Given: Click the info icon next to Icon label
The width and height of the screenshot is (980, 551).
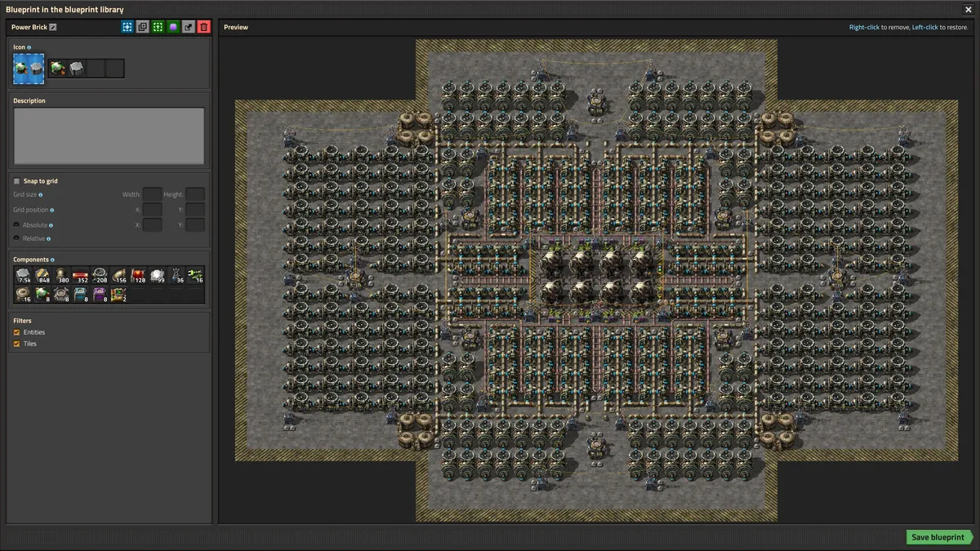Looking at the screenshot, I should (x=29, y=47).
